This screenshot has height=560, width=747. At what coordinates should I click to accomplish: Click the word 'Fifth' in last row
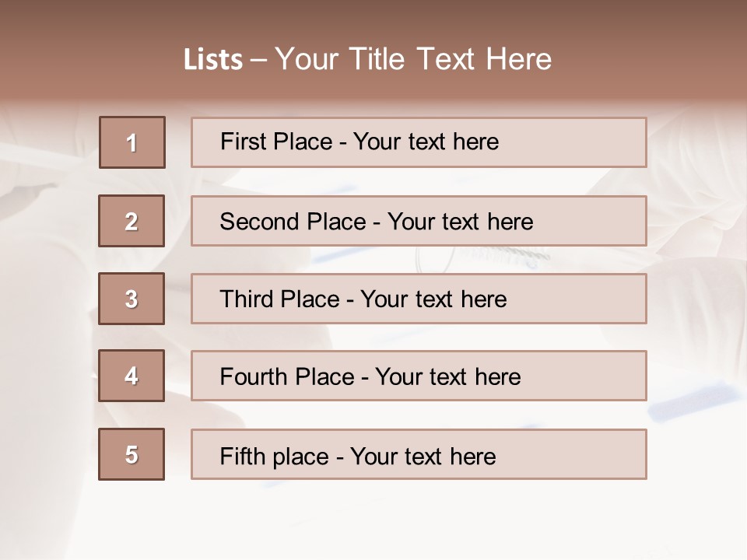tap(243, 456)
